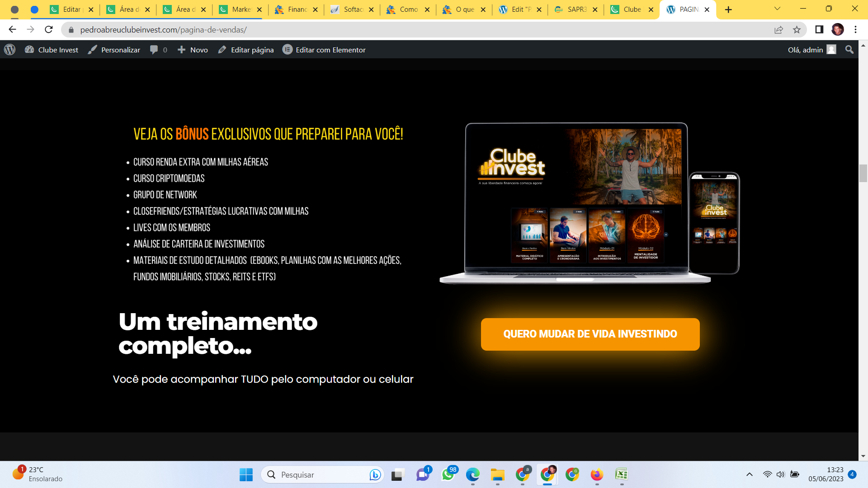This screenshot has width=868, height=488.
Task: Open Excel from the taskbar
Action: click(622, 474)
